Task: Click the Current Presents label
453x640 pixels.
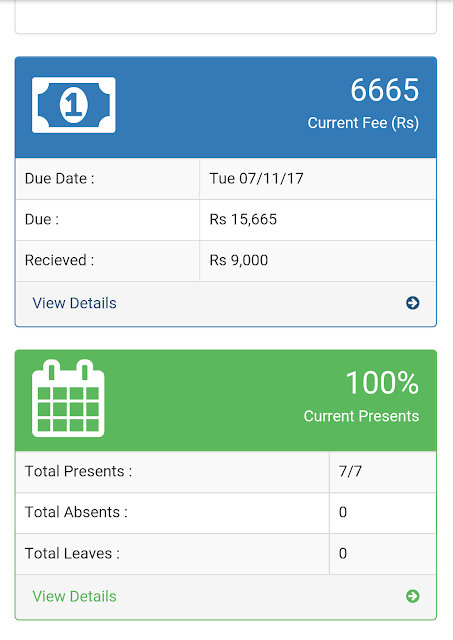Action: pos(361,416)
